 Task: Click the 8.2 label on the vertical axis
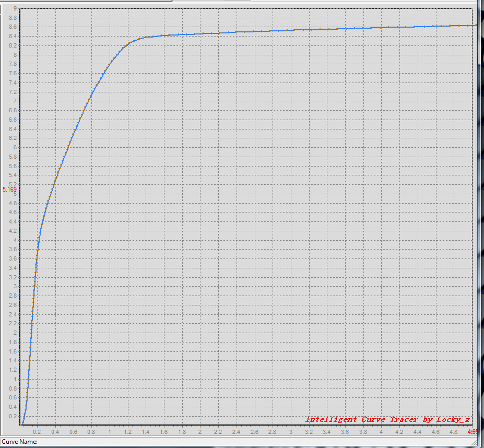[x=13, y=46]
